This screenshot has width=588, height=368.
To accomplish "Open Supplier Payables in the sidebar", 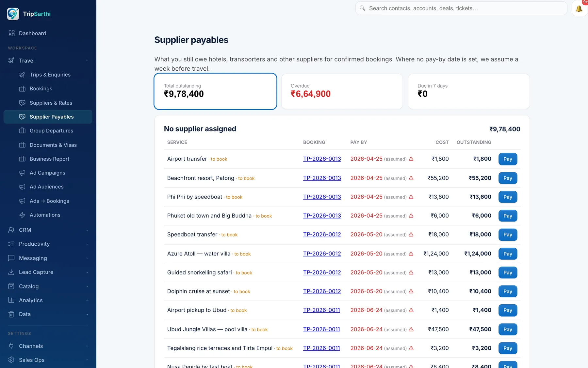I will [48, 117].
